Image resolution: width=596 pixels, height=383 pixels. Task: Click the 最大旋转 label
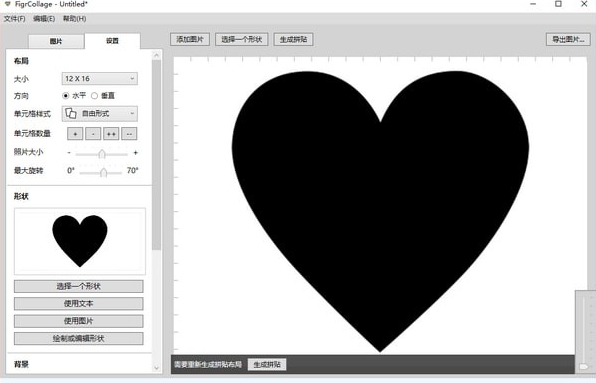tap(29, 170)
